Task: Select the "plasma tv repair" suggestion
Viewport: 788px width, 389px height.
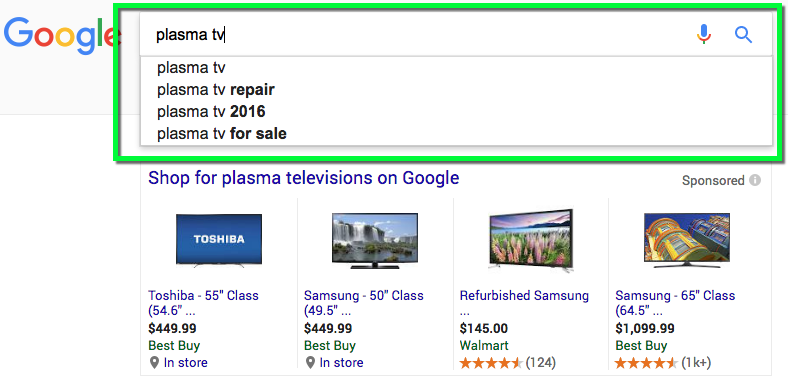Action: pos(456,90)
